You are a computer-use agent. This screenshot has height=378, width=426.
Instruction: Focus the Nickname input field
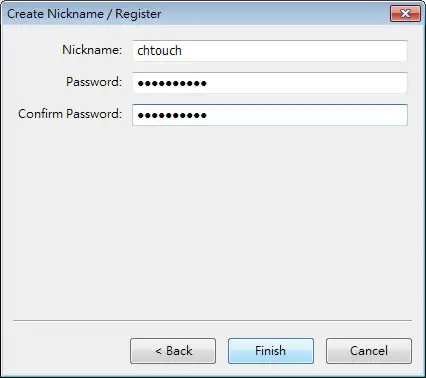tap(270, 51)
